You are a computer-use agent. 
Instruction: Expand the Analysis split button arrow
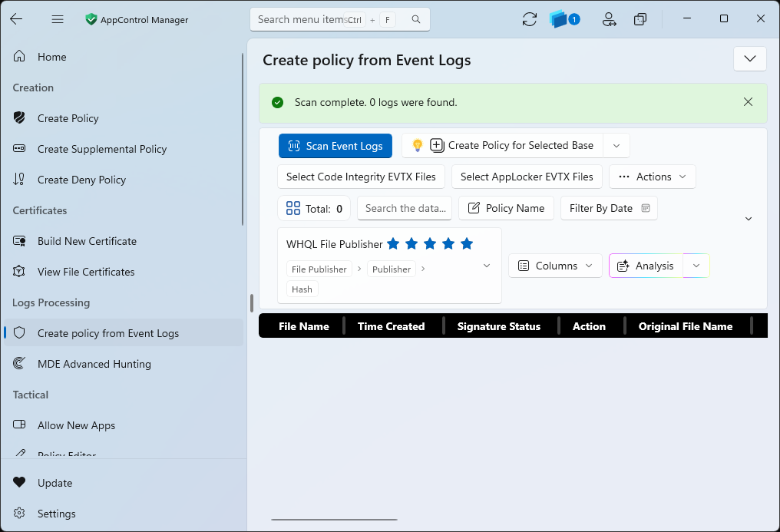coord(696,266)
